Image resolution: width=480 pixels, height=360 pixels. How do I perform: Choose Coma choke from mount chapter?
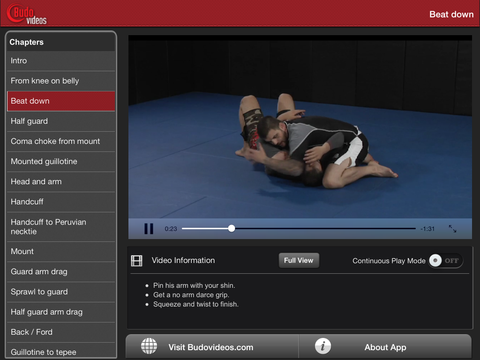[x=61, y=141]
